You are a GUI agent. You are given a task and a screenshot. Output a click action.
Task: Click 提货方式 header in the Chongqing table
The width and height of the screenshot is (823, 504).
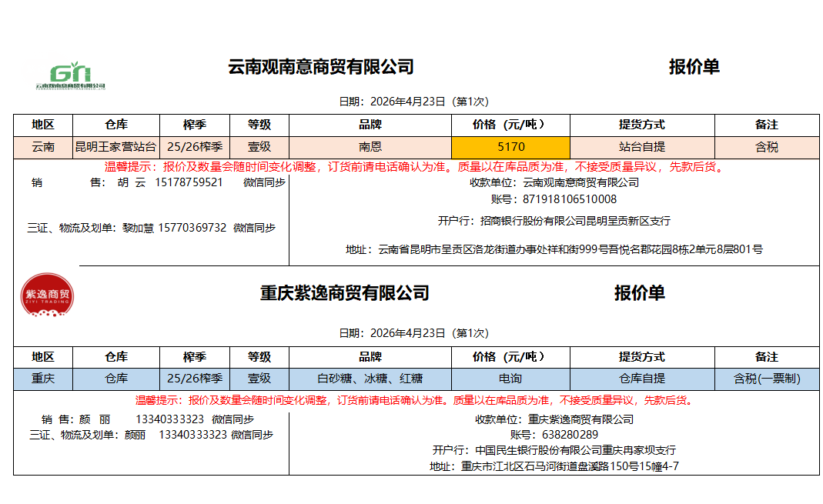(642, 357)
